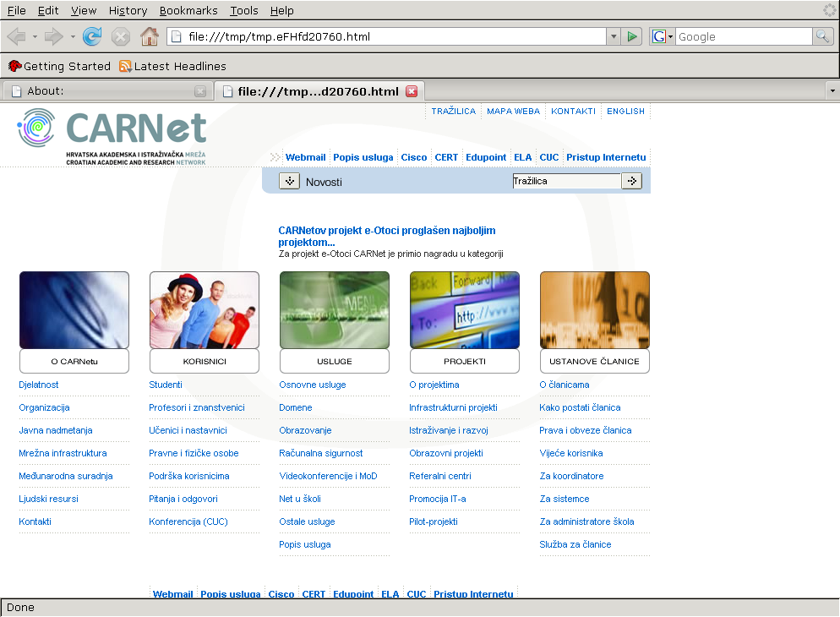Open the Konferencija (CUC) link
This screenshot has width=840, height=617.
click(188, 521)
